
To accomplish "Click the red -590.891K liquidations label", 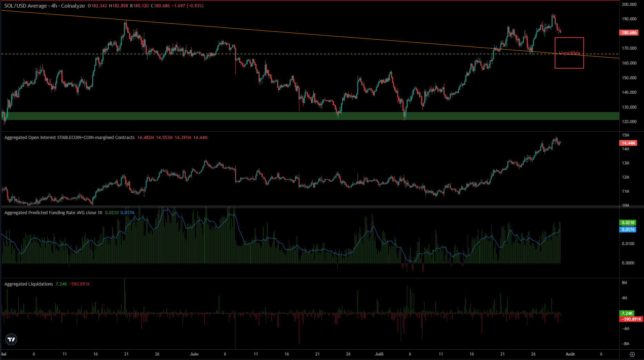I will [631, 319].
